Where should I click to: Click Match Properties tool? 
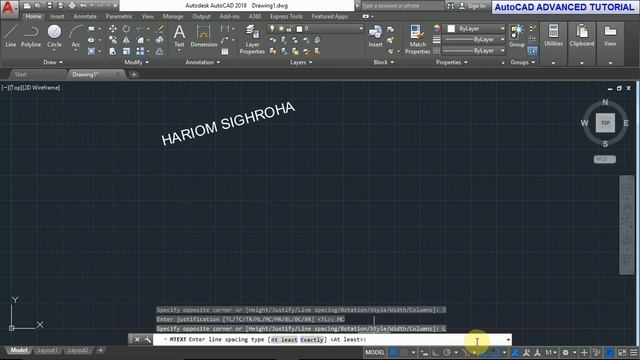click(417, 39)
